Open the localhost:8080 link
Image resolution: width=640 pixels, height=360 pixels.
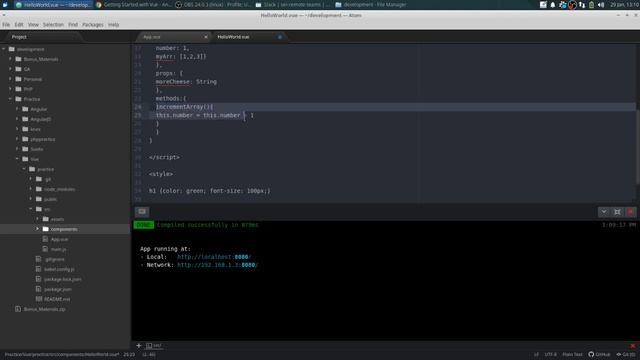pyautogui.click(x=214, y=257)
